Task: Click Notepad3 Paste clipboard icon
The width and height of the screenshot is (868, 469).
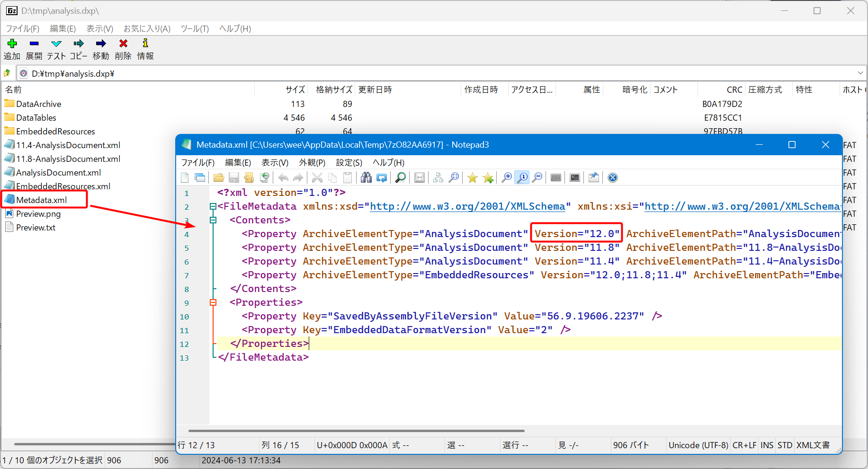Action: point(348,177)
